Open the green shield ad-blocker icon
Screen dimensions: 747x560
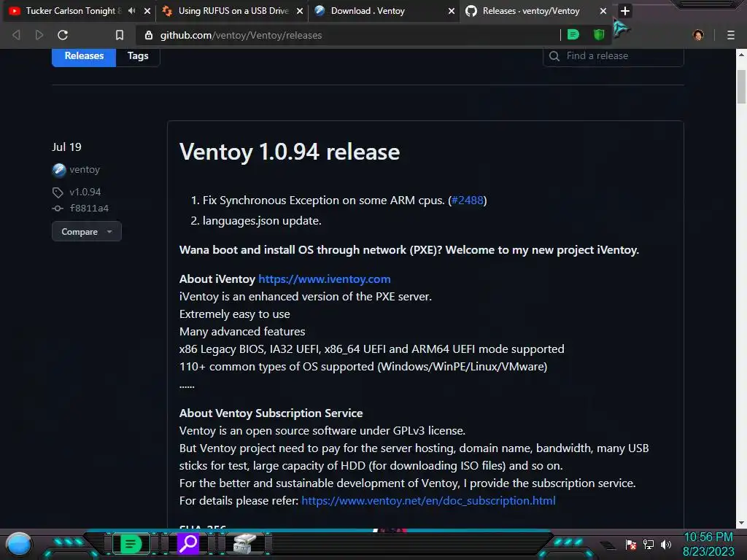coord(599,35)
